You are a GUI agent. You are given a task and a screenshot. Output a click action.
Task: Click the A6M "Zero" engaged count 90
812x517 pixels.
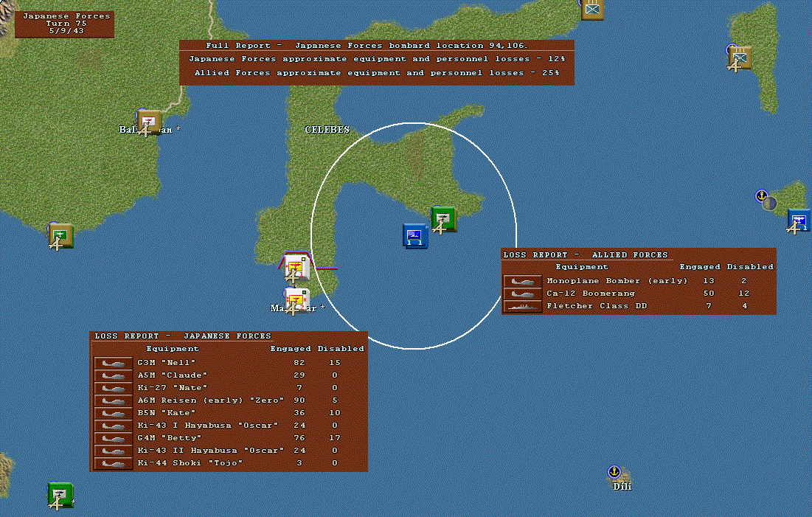point(299,400)
